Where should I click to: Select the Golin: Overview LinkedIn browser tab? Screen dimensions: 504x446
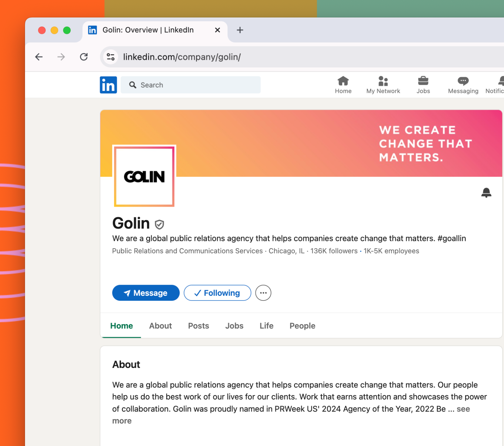(155, 31)
